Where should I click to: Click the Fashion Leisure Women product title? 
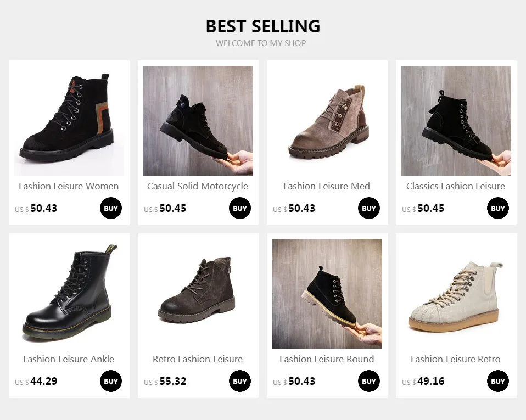pyautogui.click(x=69, y=186)
